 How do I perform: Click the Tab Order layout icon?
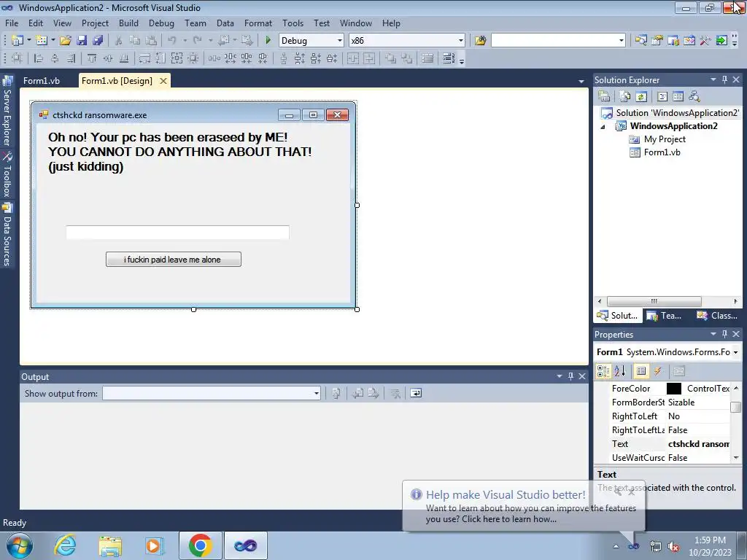(x=449, y=58)
